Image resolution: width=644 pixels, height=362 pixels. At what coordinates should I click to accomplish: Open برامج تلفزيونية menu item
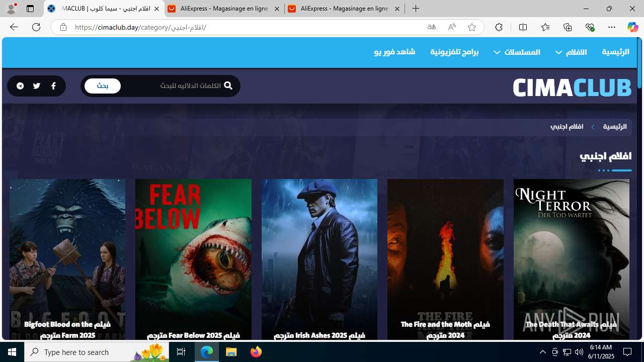pos(454,52)
